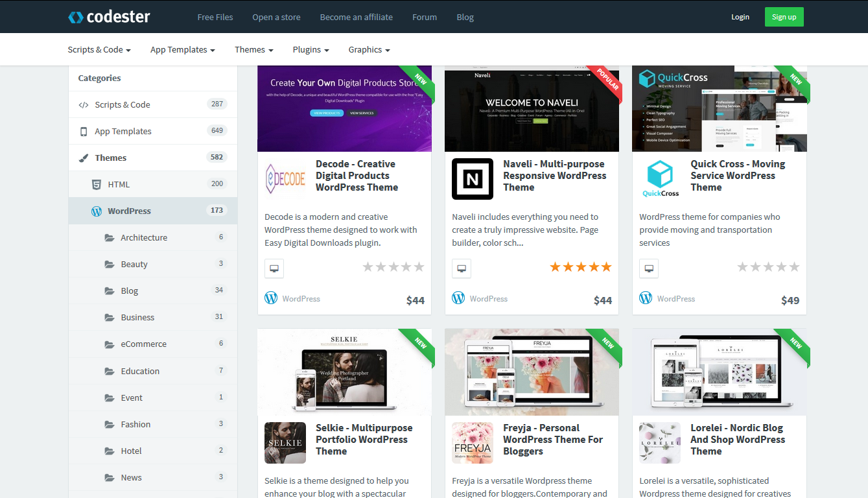Select the Themes brush icon in sidebar
The height and width of the screenshot is (498, 868).
click(84, 158)
